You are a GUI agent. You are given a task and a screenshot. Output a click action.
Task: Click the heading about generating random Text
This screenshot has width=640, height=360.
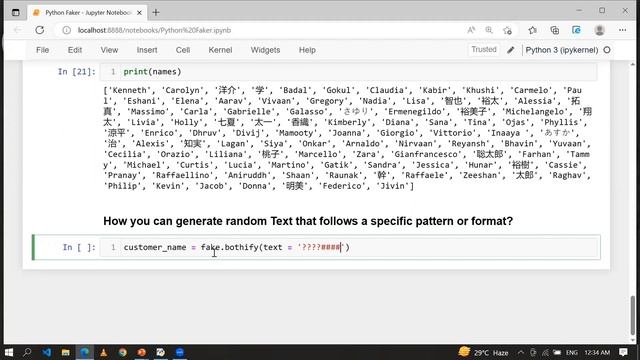point(308,221)
